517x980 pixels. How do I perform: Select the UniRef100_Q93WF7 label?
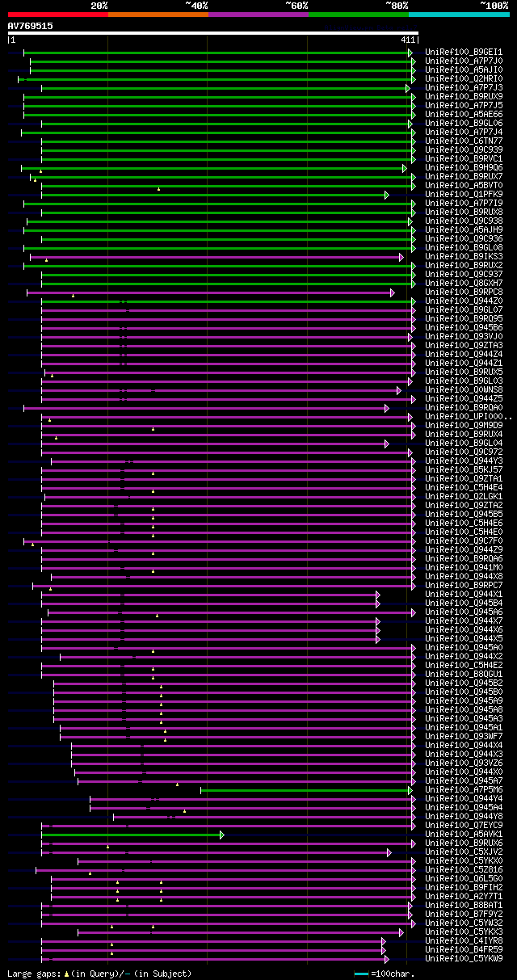[464, 737]
